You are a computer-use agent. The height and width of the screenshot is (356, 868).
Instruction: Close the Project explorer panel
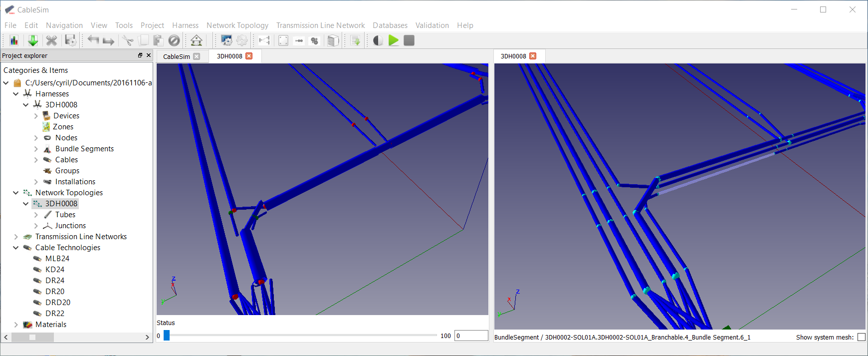pos(149,55)
